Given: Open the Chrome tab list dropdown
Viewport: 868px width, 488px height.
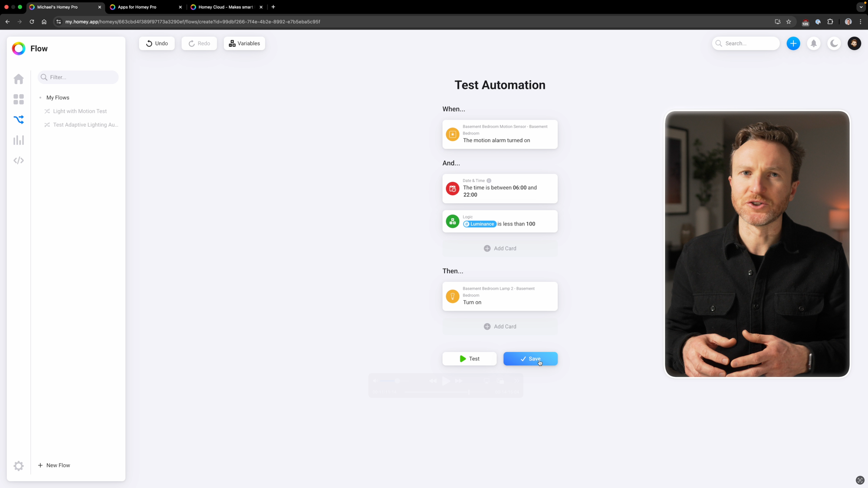Looking at the screenshot, I should (861, 7).
